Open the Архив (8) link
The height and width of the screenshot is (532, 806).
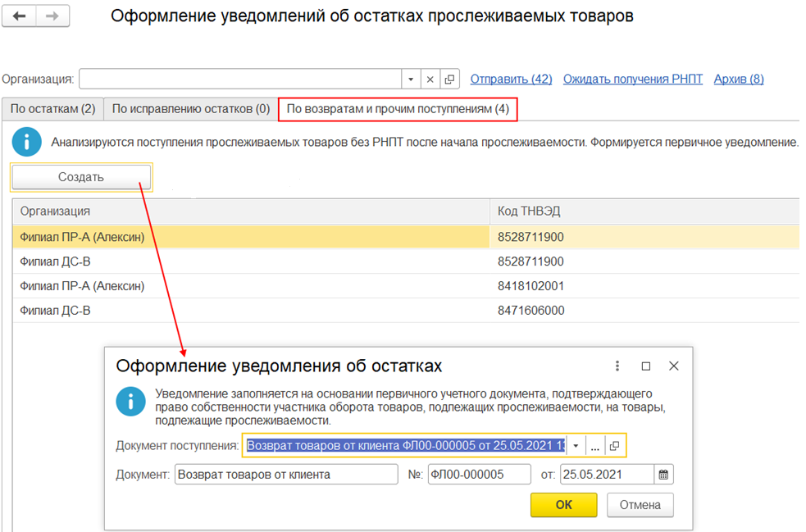(x=739, y=80)
